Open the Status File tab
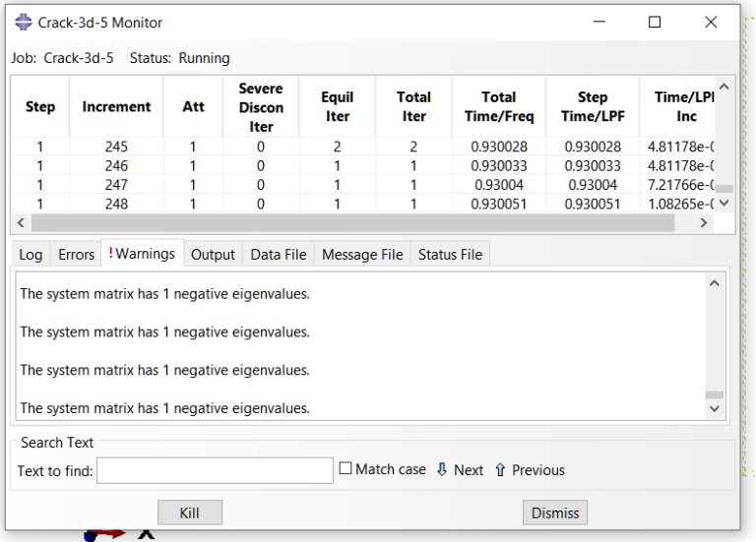The height and width of the screenshot is (542, 756). [450, 255]
